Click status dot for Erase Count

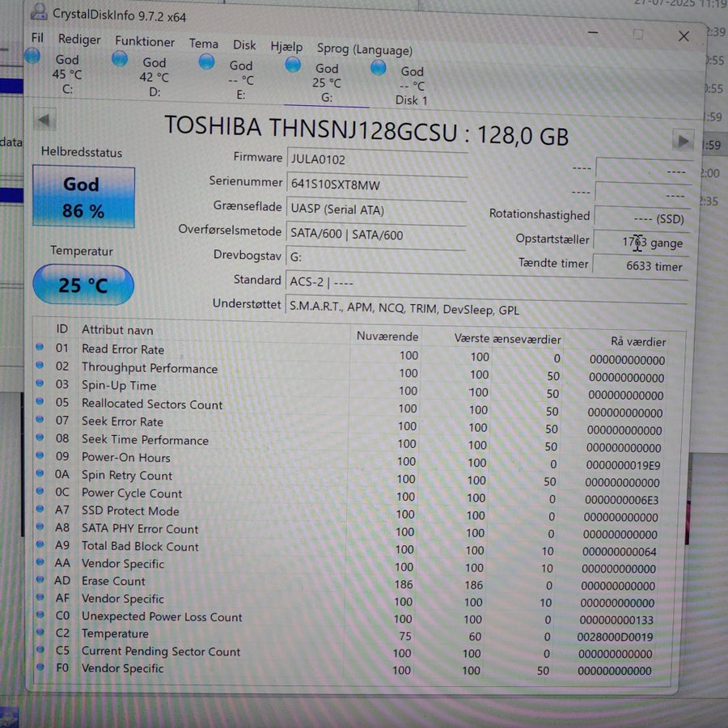[x=40, y=579]
